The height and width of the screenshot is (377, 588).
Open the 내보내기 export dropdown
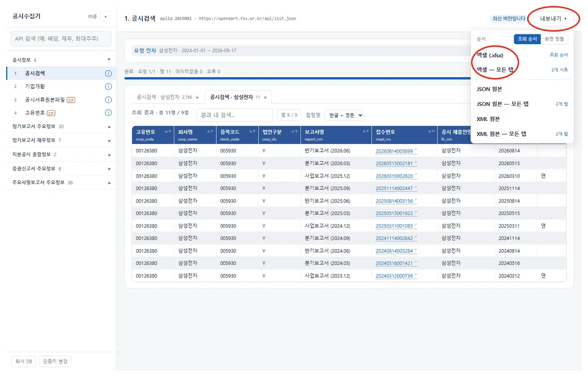point(553,19)
